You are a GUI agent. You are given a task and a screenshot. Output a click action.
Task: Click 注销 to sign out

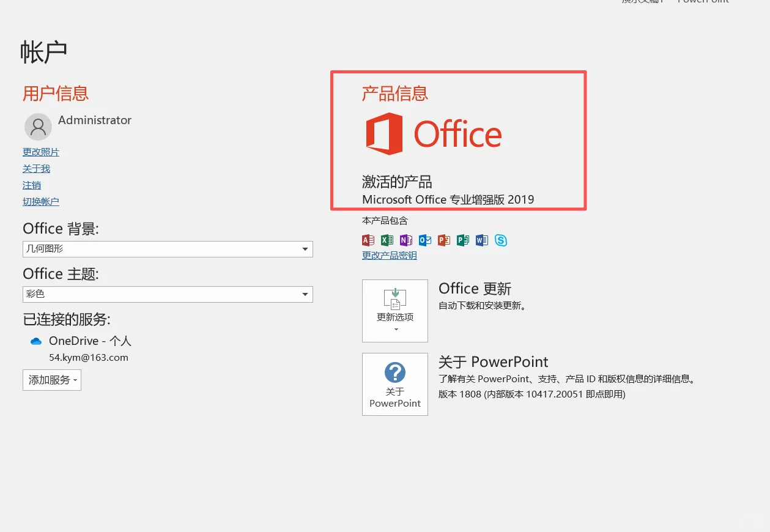[31, 185]
